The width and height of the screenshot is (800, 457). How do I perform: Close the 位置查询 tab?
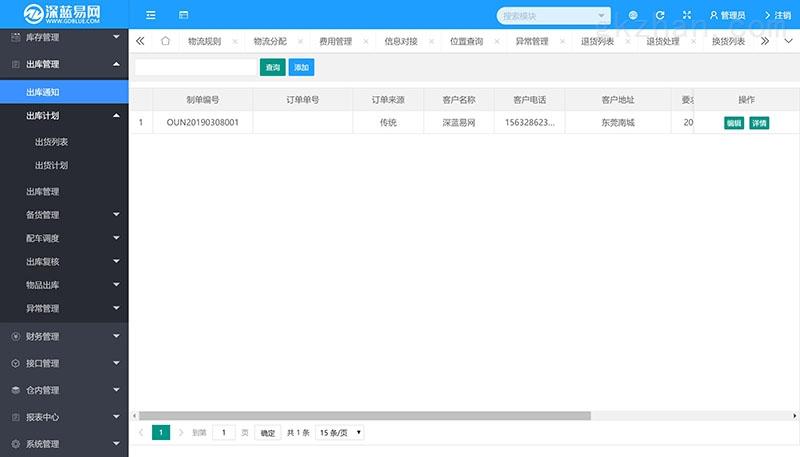[496, 41]
